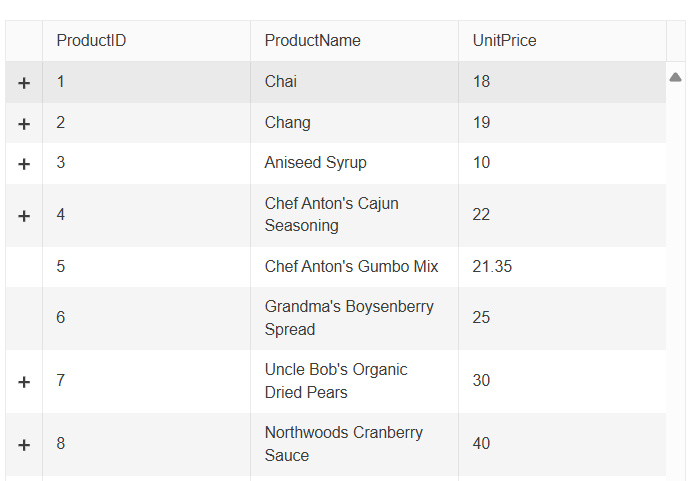Sort by UnitPrice column header
This screenshot has height=481, width=693.
click(x=504, y=41)
